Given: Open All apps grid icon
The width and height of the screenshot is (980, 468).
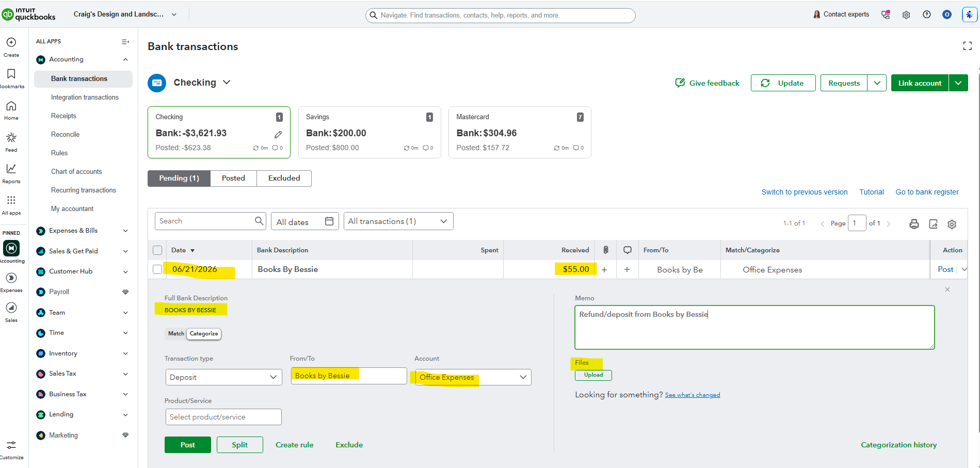Looking at the screenshot, I should 11,200.
